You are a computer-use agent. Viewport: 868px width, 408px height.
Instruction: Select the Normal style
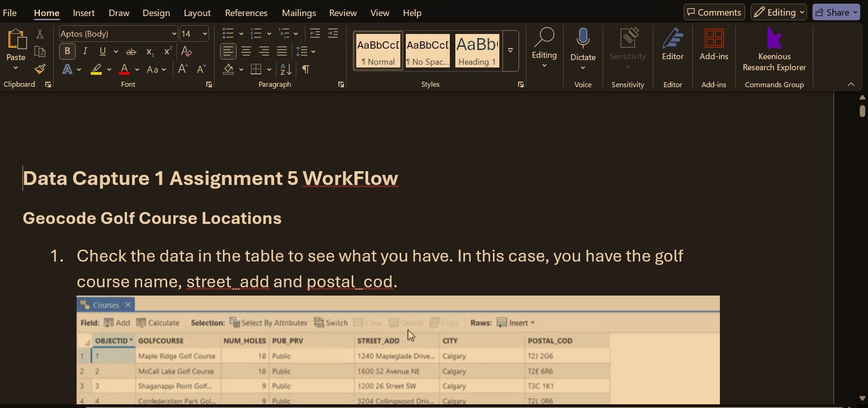[378, 50]
